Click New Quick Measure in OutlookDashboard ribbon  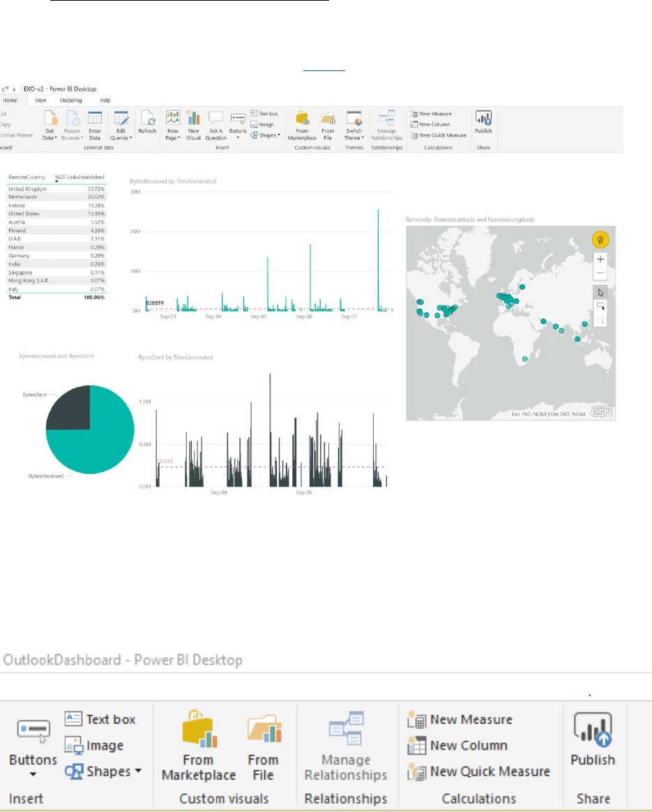[x=479, y=771]
